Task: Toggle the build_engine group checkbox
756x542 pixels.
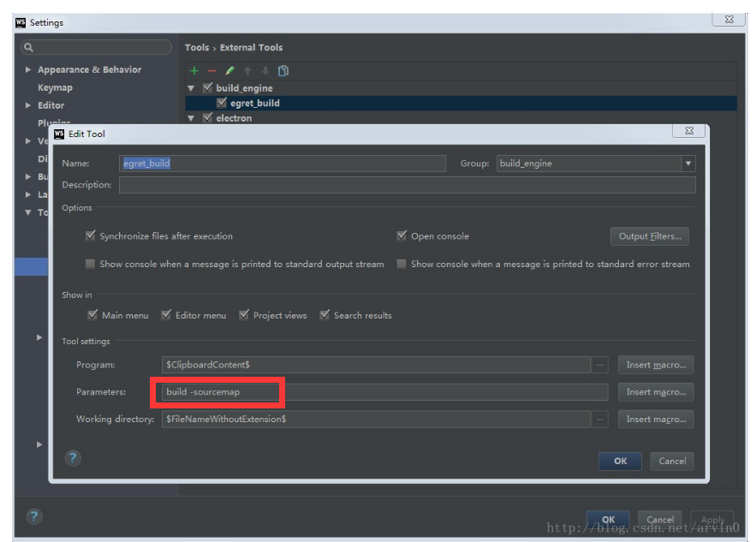Action: pos(208,87)
